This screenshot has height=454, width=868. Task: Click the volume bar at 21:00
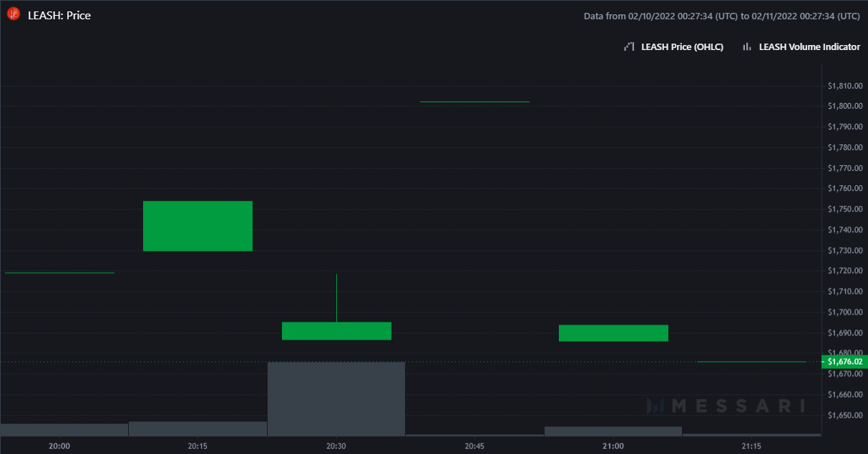click(613, 431)
